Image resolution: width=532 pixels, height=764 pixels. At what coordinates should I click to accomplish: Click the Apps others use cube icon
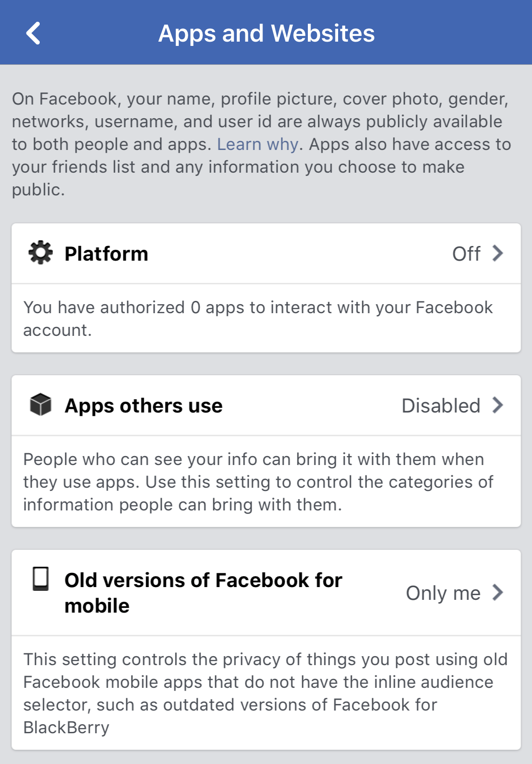tap(41, 404)
